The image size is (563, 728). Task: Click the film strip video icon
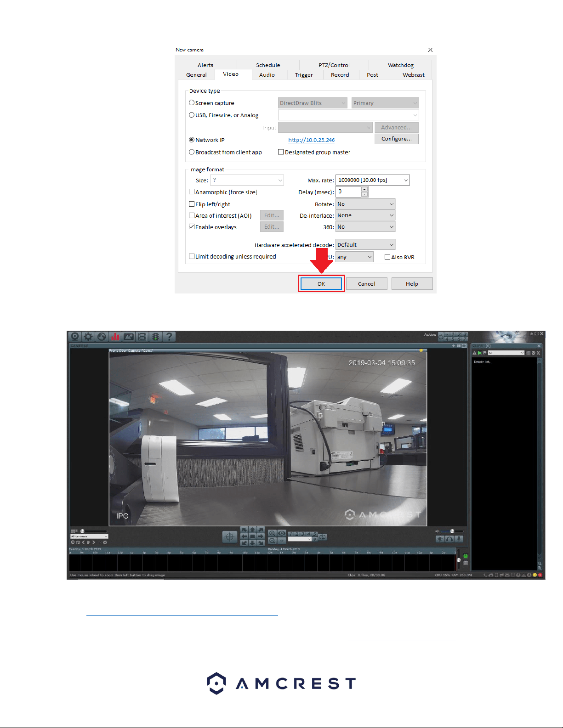[x=142, y=337]
